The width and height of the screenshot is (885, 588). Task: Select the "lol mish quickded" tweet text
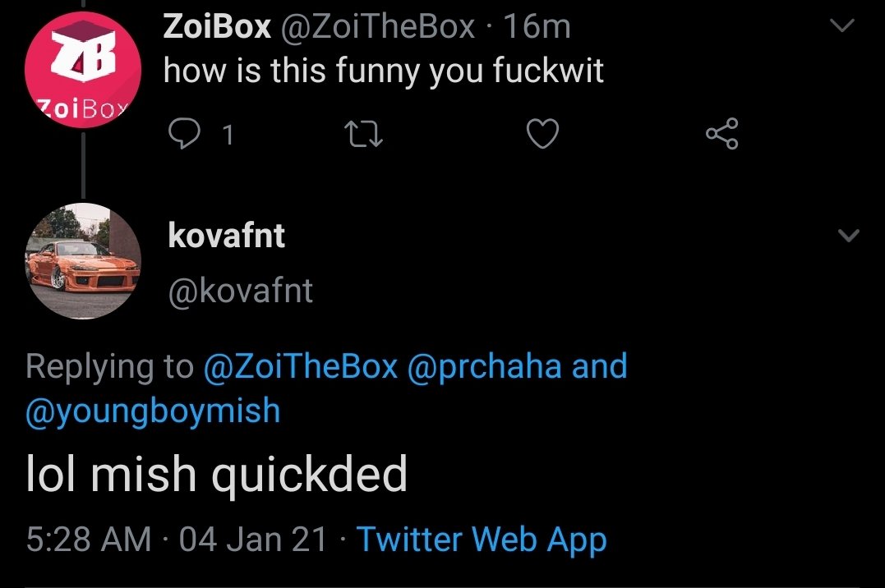(216, 475)
